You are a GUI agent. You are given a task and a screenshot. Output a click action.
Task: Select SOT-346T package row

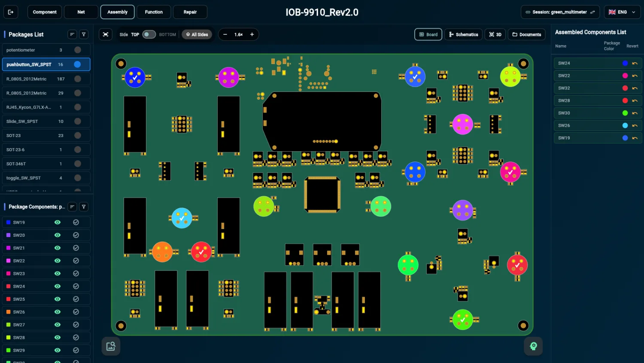point(46,164)
